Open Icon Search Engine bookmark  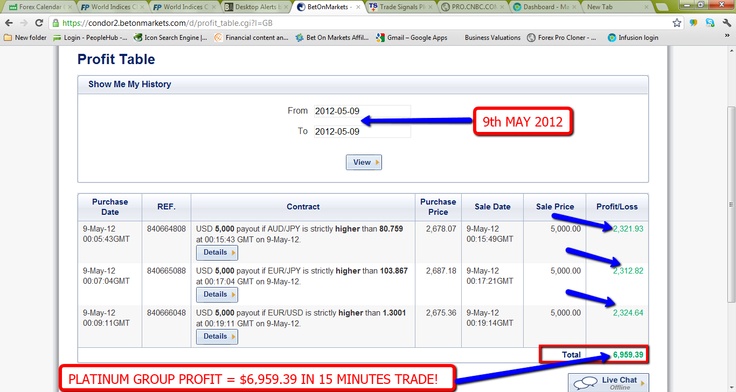(170, 38)
